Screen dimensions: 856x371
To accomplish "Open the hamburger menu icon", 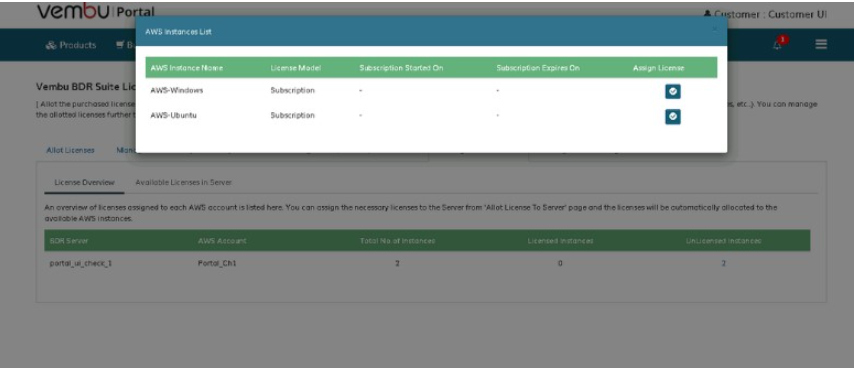I will [x=821, y=44].
